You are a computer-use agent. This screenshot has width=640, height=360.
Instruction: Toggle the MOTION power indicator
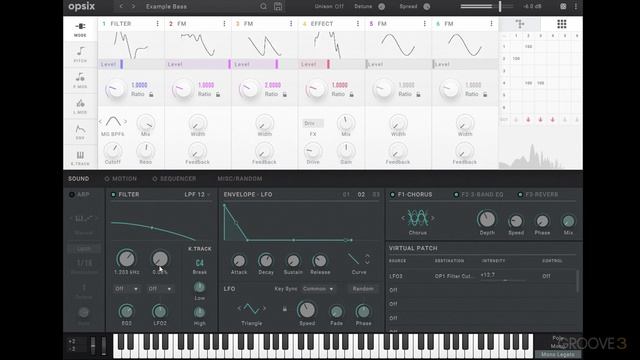pos(107,179)
